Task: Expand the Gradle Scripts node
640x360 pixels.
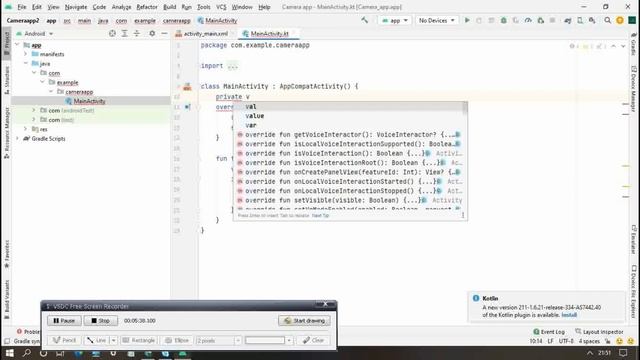Action: 17,138
